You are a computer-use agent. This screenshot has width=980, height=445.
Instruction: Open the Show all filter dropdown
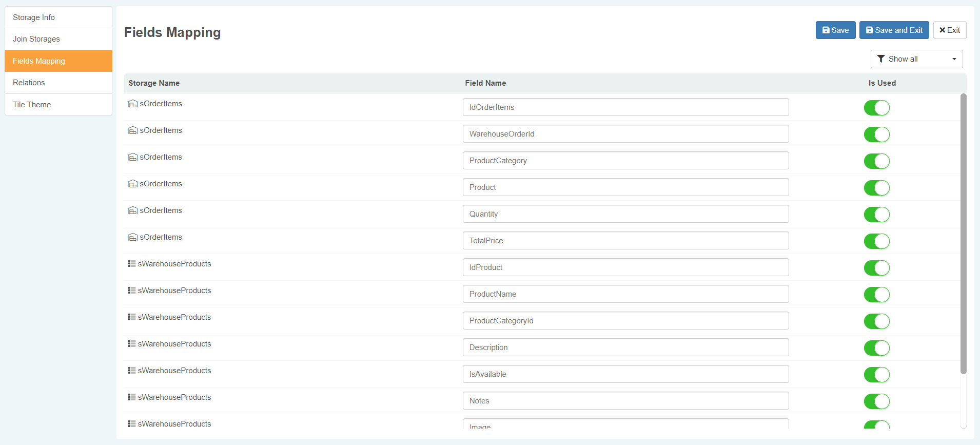coord(916,59)
